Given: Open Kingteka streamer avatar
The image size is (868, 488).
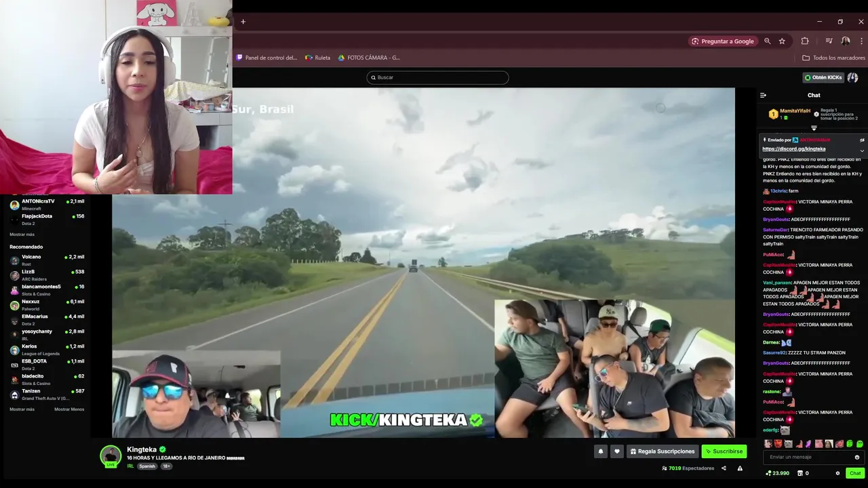Looking at the screenshot, I should [x=111, y=455].
